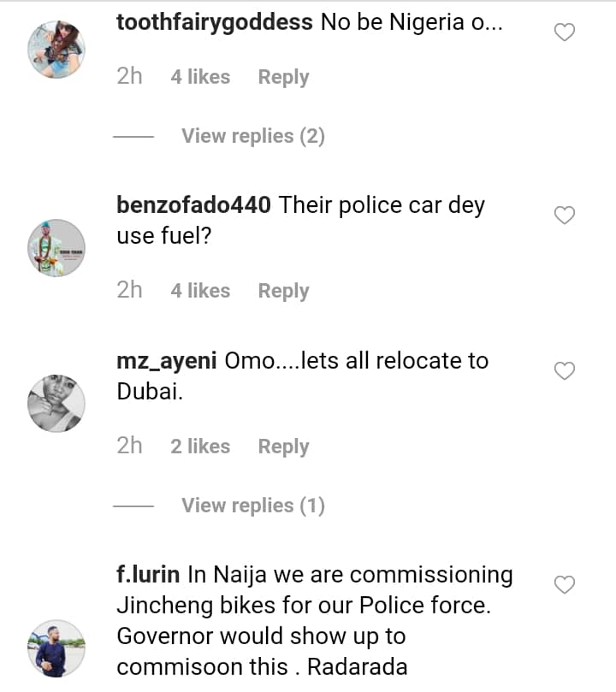Reply to toothfairygoddess's comment
This screenshot has width=616, height=692.
click(283, 77)
